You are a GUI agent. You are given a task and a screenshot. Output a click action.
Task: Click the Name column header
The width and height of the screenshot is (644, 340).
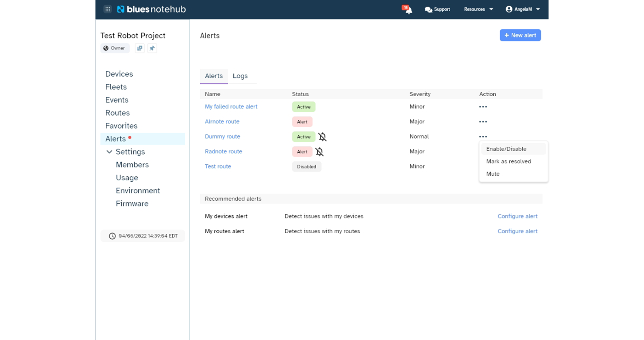point(213,94)
